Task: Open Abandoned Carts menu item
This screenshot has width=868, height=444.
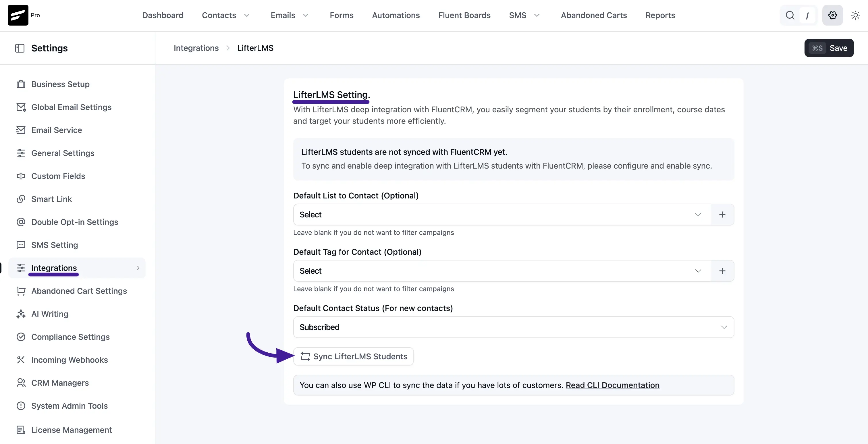Action: click(x=594, y=16)
